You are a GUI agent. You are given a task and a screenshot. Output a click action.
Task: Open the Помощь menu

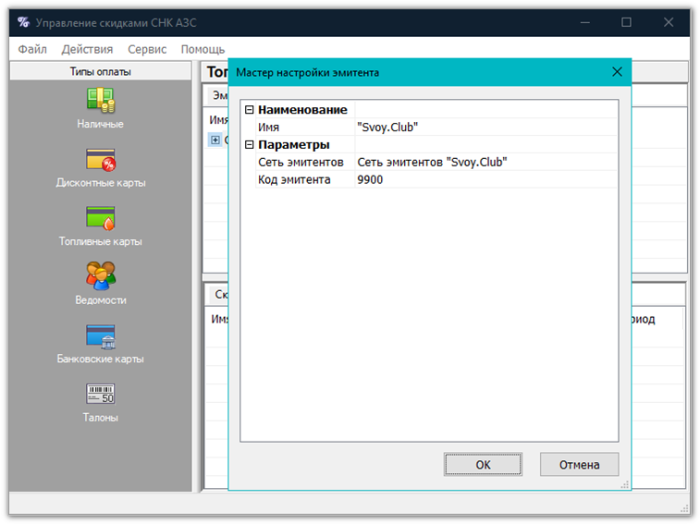[x=203, y=49]
